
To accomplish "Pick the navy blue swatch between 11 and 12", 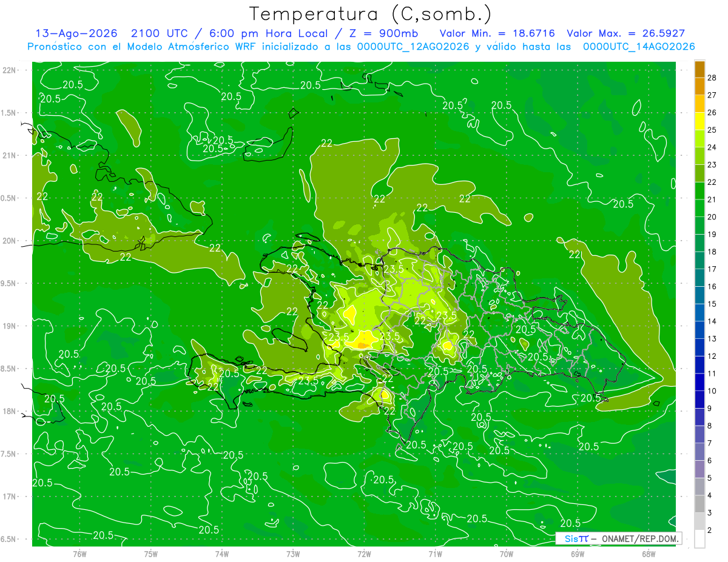I will 699,365.
